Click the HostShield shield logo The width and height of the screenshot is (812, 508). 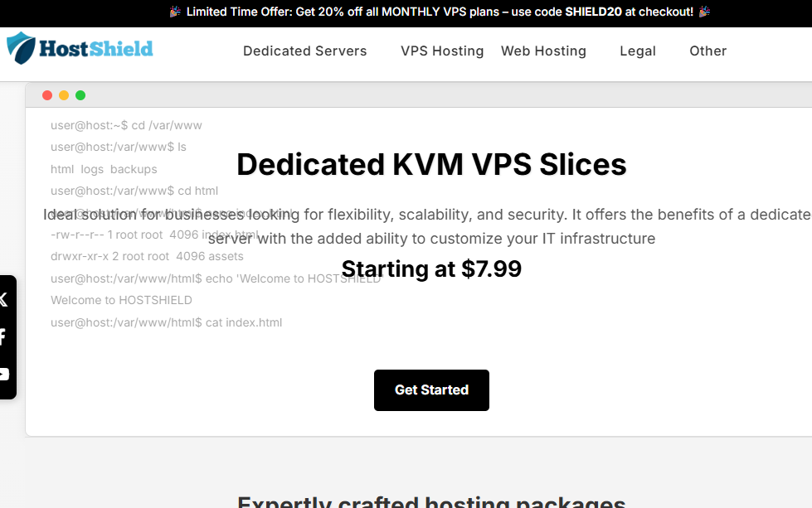22,49
